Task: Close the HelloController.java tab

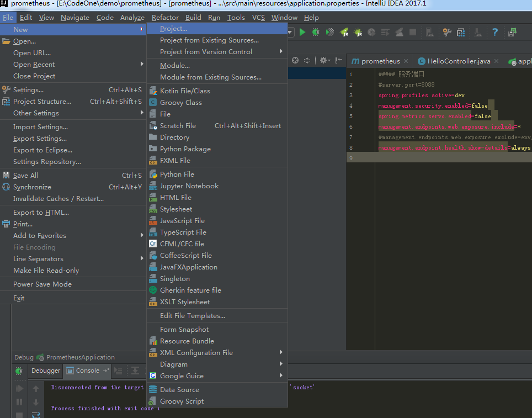Action: (496, 61)
